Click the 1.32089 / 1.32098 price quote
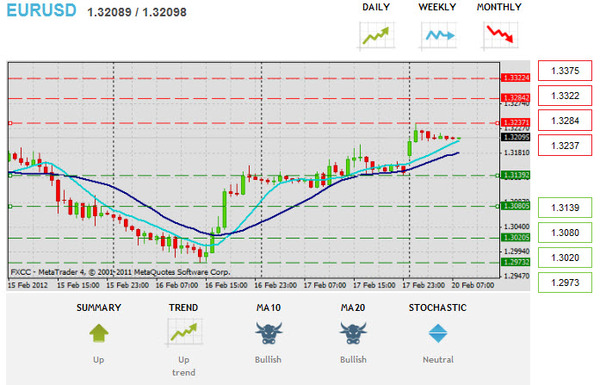The height and width of the screenshot is (385, 600). click(x=137, y=12)
